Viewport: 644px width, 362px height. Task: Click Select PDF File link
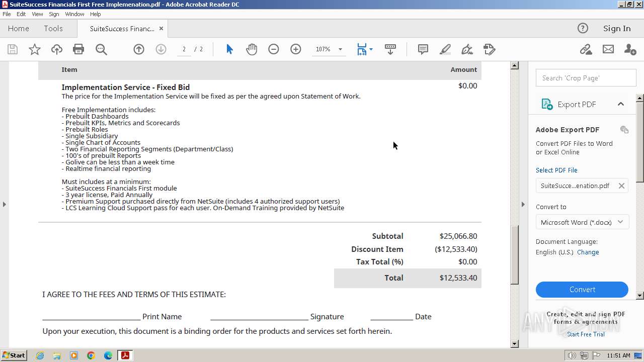556,170
